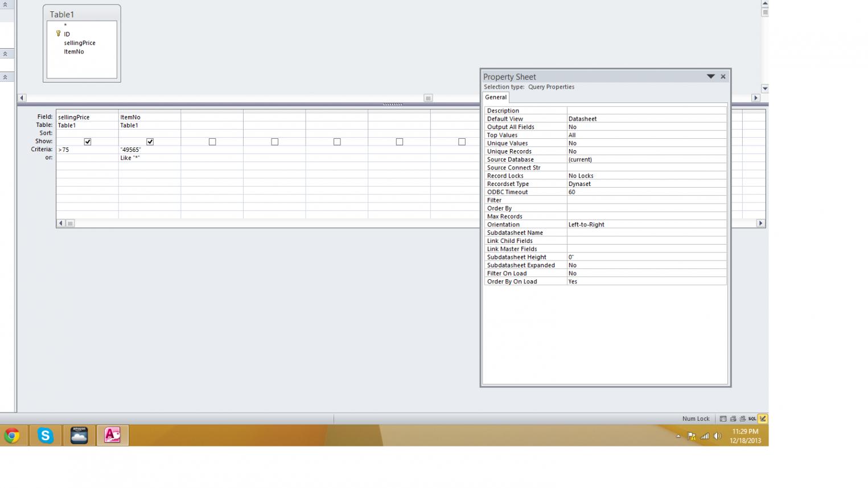Click the Microsoft Access taskbar icon
Image resolution: width=868 pixels, height=488 pixels.
click(x=112, y=436)
